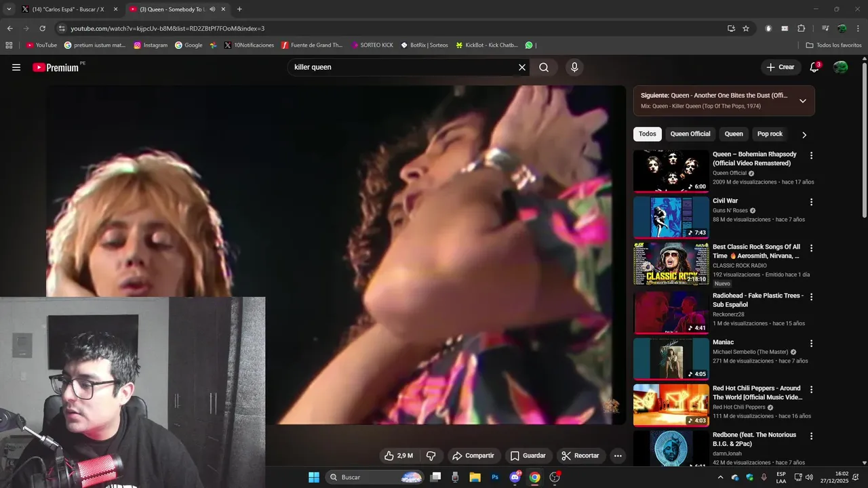Open the ESP LAA language indicator

coord(781,477)
